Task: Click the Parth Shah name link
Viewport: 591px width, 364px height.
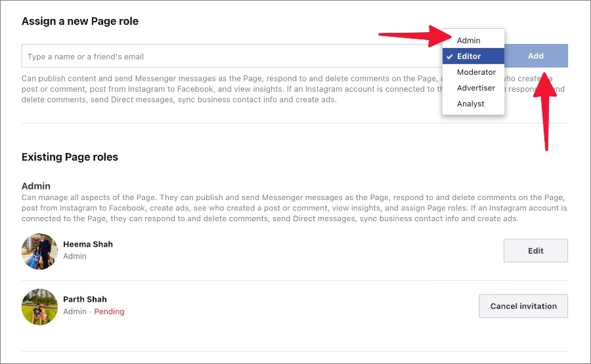Action: tap(85, 299)
